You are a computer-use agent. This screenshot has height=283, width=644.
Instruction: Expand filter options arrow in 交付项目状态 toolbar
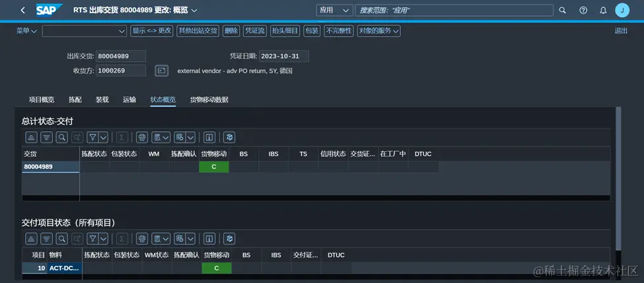(x=104, y=238)
